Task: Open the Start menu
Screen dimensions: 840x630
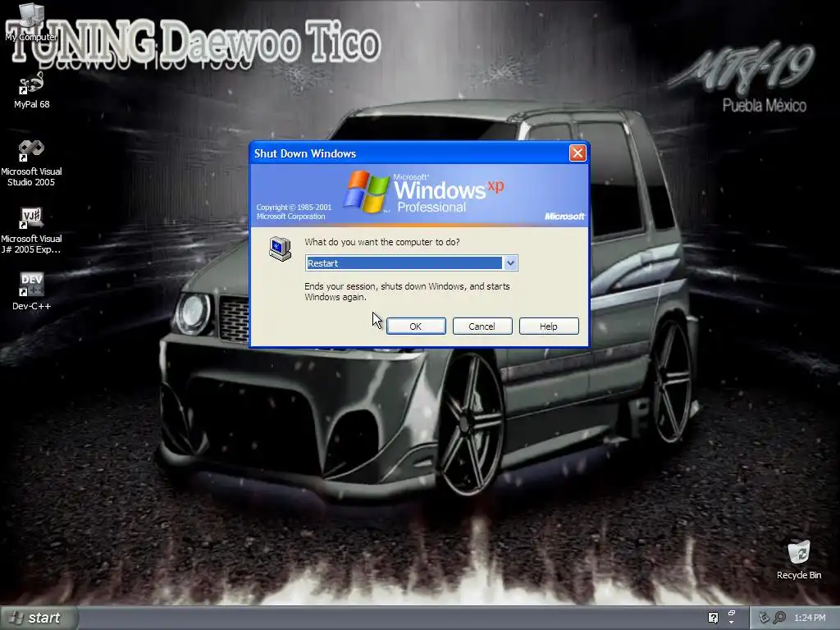Action: coord(39,618)
